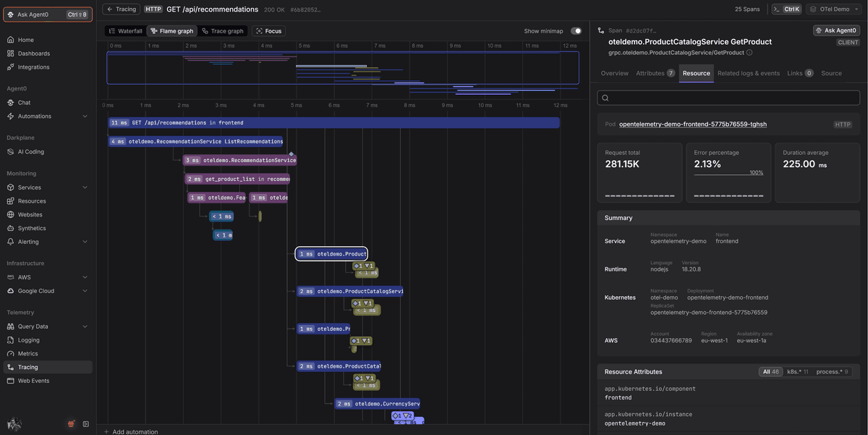Image resolution: width=868 pixels, height=435 pixels.
Task: Click the Error percentage 2.13% card
Action: [728, 172]
